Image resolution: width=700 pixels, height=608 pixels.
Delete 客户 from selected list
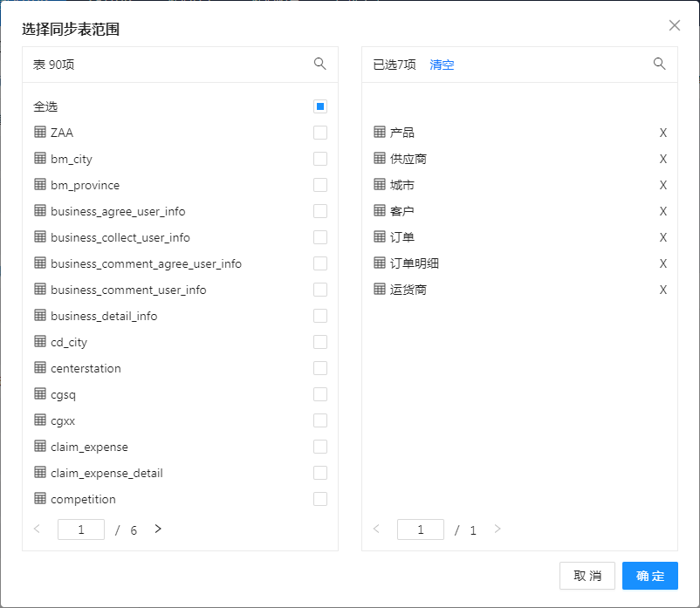click(x=662, y=211)
